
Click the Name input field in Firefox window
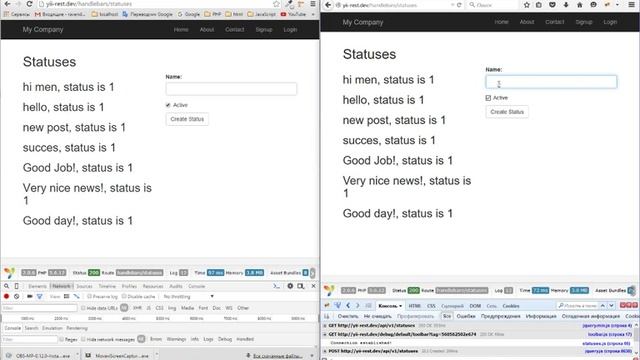551,82
